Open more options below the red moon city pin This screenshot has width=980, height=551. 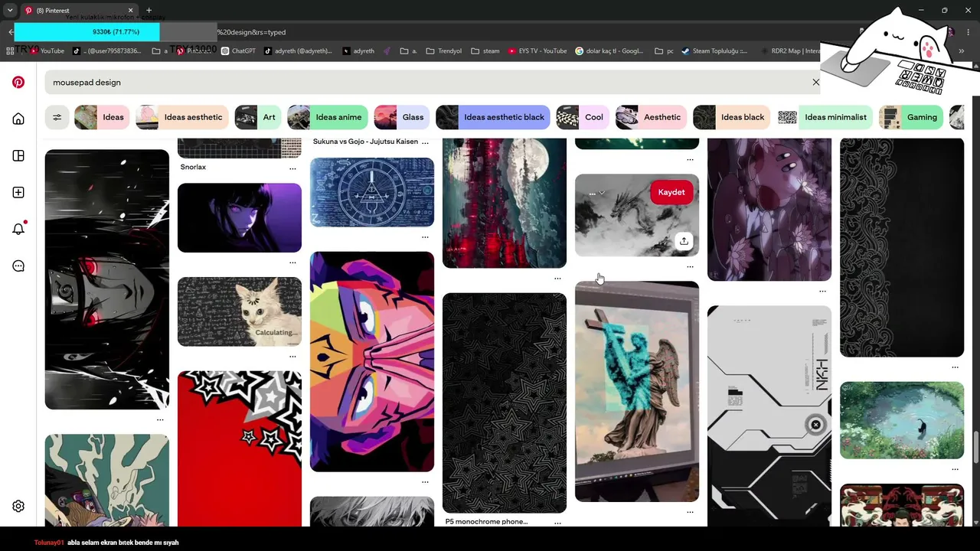(x=557, y=279)
